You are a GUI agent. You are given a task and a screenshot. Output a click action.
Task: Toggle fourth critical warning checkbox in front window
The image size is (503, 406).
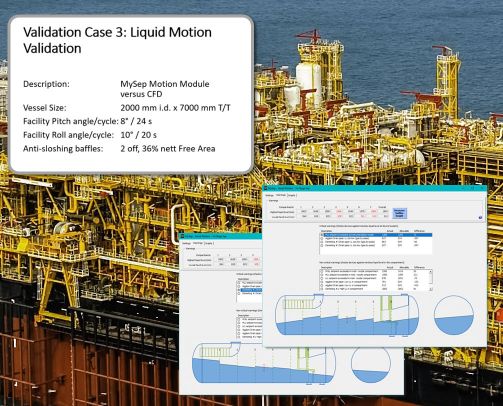point(322,245)
